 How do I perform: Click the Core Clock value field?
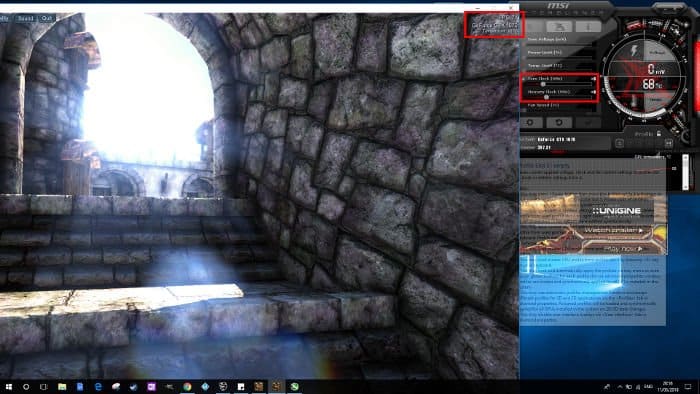tap(593, 79)
